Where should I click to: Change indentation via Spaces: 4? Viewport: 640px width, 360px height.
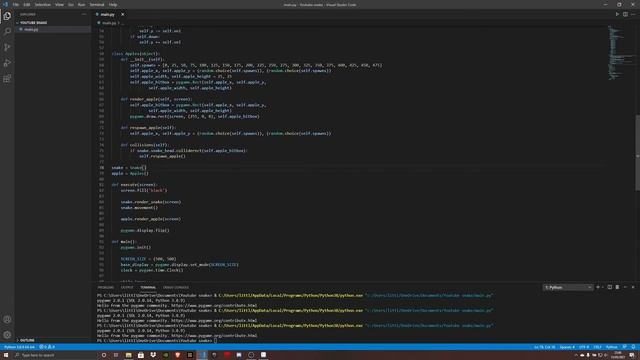(567, 347)
